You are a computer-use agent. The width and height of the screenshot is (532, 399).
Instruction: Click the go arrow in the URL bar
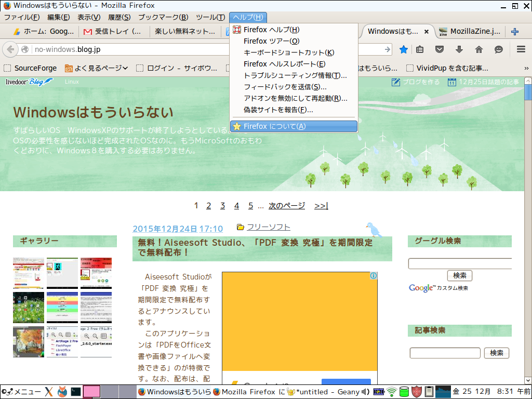[388, 49]
